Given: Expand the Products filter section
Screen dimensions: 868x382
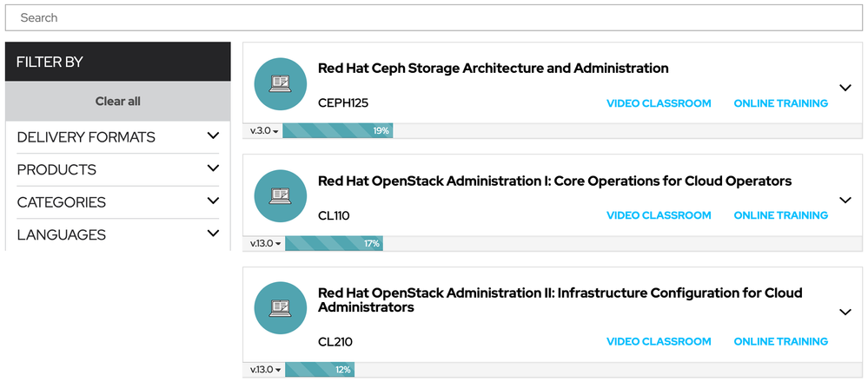Looking at the screenshot, I should tap(213, 169).
